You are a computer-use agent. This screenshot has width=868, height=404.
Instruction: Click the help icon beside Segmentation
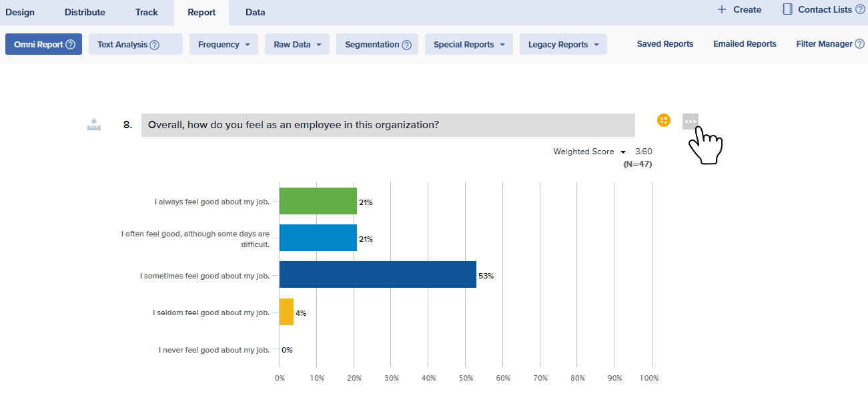(406, 45)
